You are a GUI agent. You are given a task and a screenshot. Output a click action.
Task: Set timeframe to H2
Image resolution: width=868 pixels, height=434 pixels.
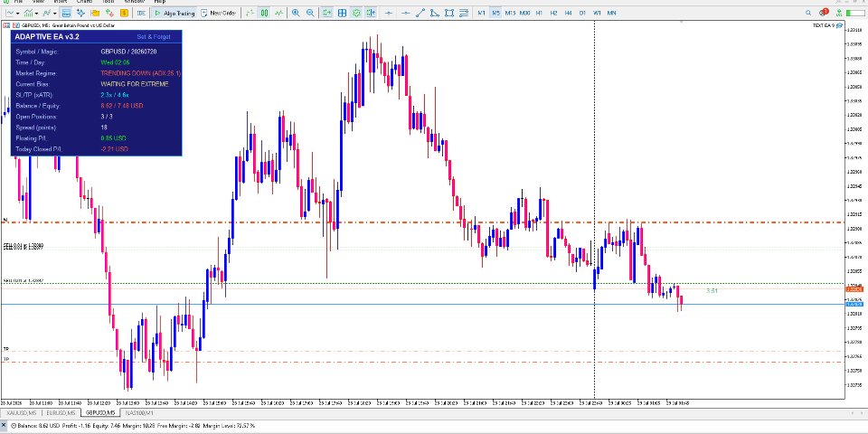[x=553, y=13]
